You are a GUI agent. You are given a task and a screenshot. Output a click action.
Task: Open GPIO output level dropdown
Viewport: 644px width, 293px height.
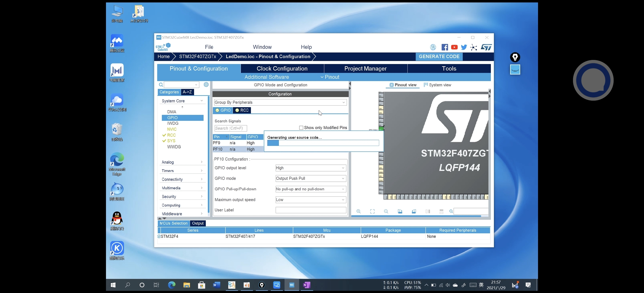coord(311,168)
